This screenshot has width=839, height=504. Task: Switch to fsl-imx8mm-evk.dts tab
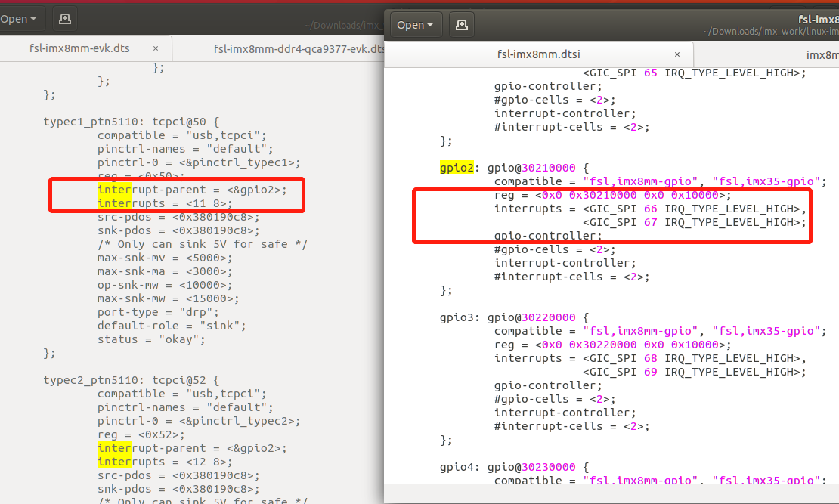[79, 48]
